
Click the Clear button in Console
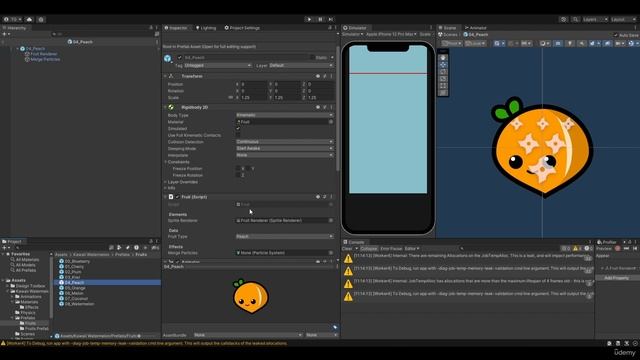[347, 249]
